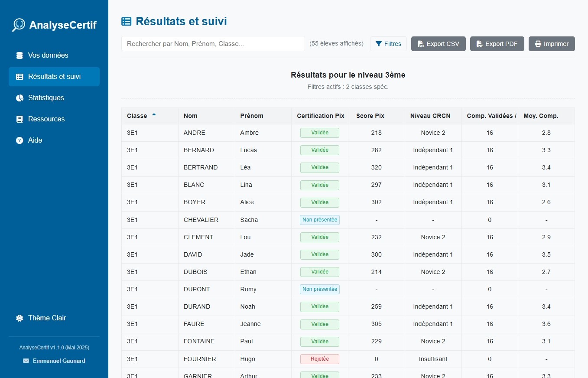Click Rejetée badge for FOURNIER Hugo
Screen dimensions: 588x378
pos(320,359)
